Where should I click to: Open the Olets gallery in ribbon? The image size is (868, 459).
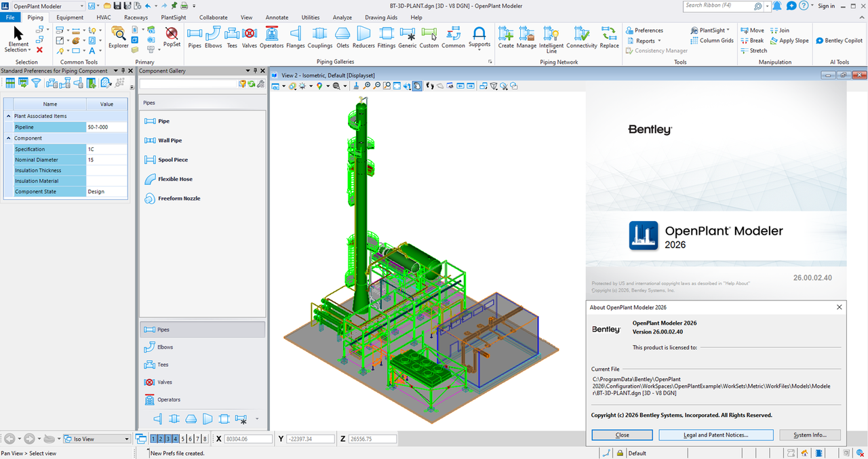(342, 37)
